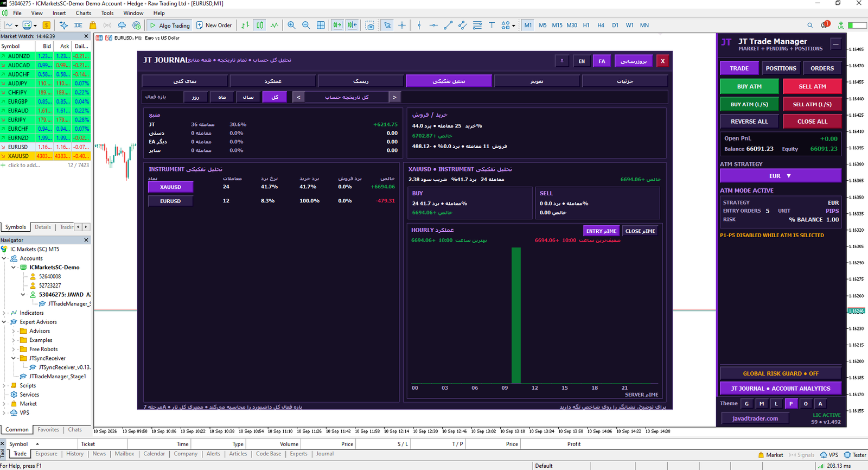868x470 pixels.
Task: Click the green hourly performance bar
Action: (x=516, y=315)
